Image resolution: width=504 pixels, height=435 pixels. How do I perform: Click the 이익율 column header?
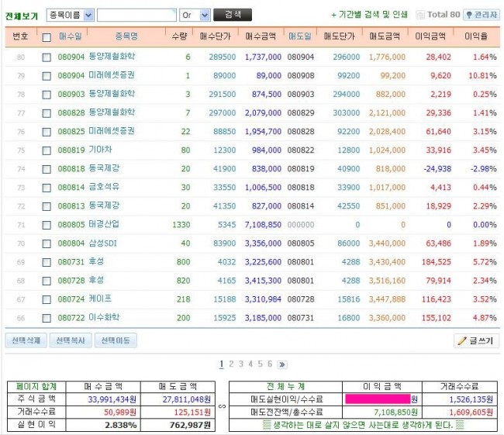tap(476, 36)
